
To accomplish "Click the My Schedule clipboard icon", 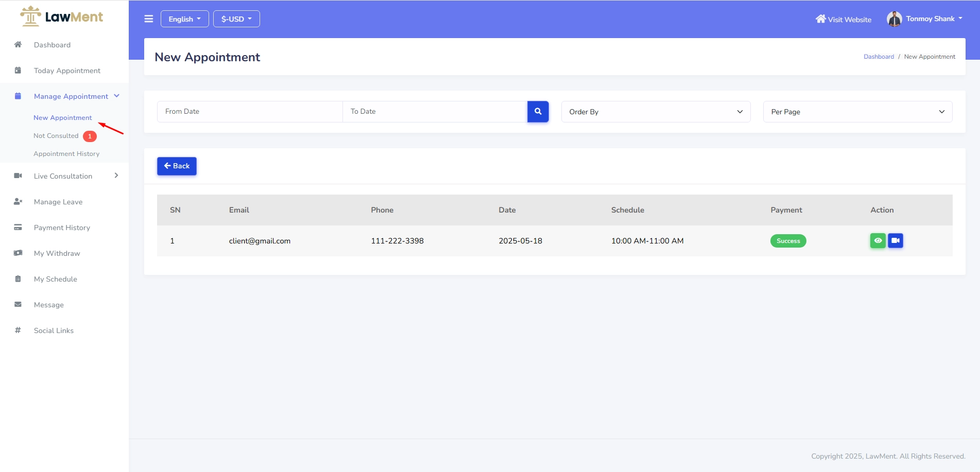I will pos(18,278).
